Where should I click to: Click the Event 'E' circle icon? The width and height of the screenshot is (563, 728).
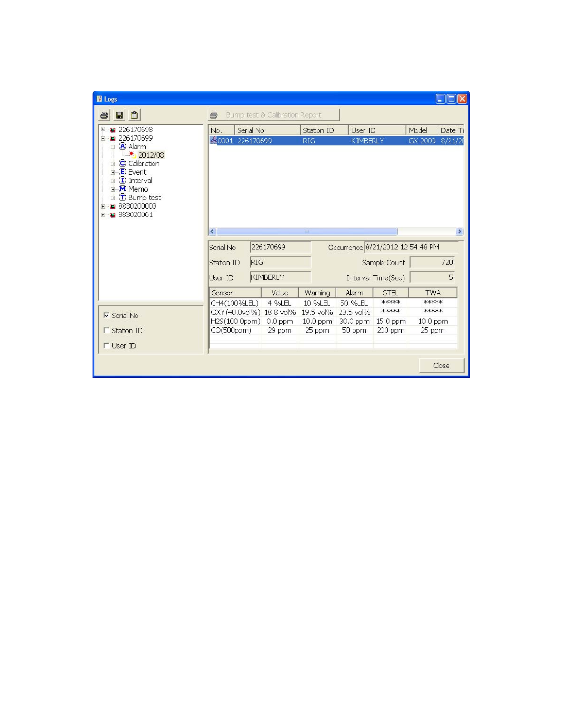pyautogui.click(x=122, y=172)
